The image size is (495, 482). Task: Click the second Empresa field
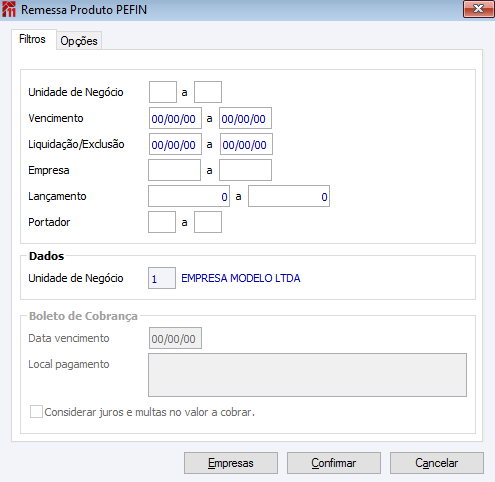click(245, 170)
